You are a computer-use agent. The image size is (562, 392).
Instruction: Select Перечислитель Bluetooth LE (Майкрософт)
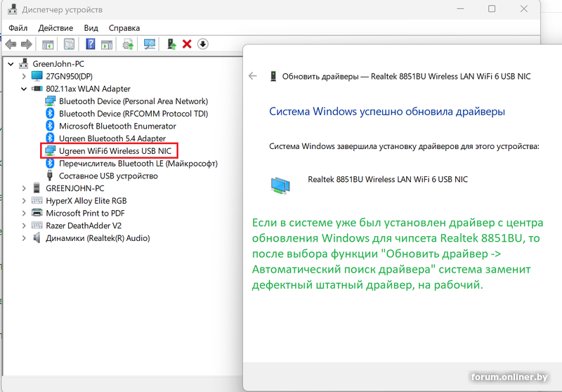138,164
